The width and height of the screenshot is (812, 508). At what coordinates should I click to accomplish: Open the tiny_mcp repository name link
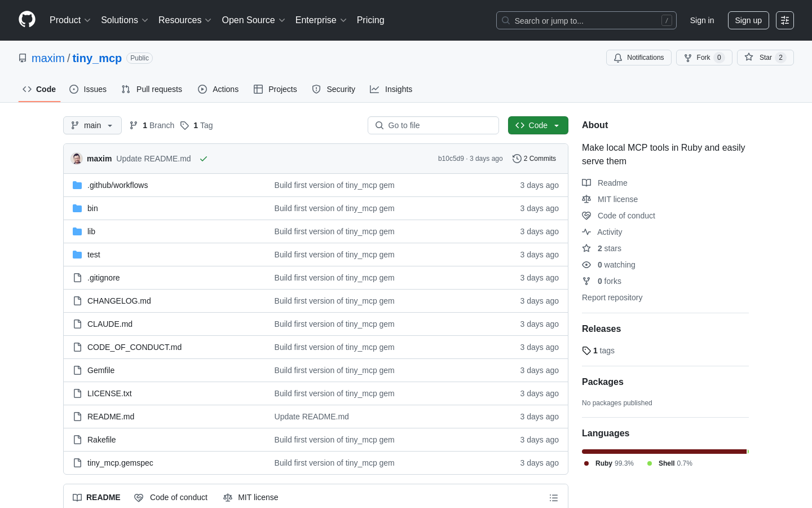point(97,58)
